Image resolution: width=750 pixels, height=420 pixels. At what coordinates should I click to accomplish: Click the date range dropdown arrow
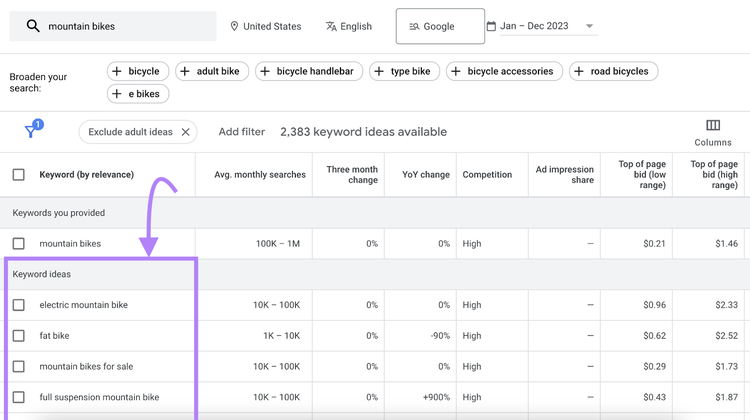589,26
